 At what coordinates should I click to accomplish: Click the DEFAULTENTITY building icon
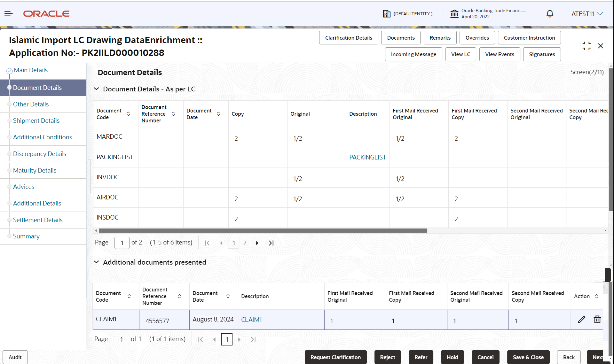coord(387,13)
